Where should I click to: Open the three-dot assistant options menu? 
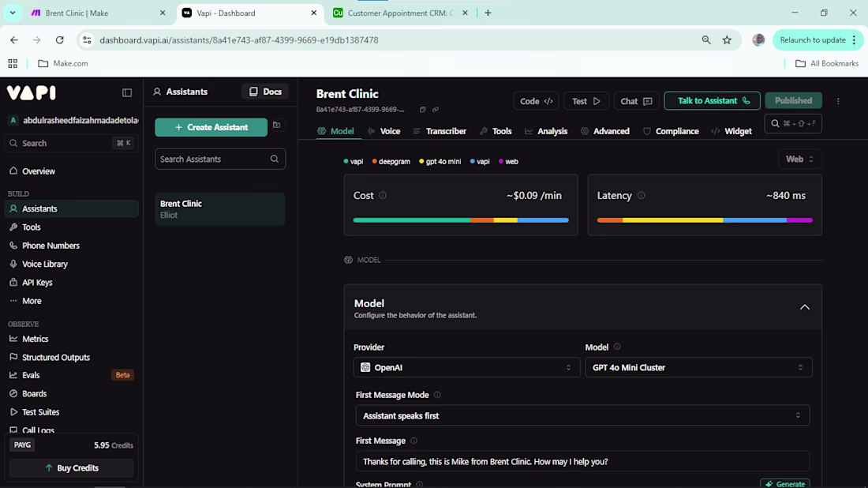[x=838, y=101]
